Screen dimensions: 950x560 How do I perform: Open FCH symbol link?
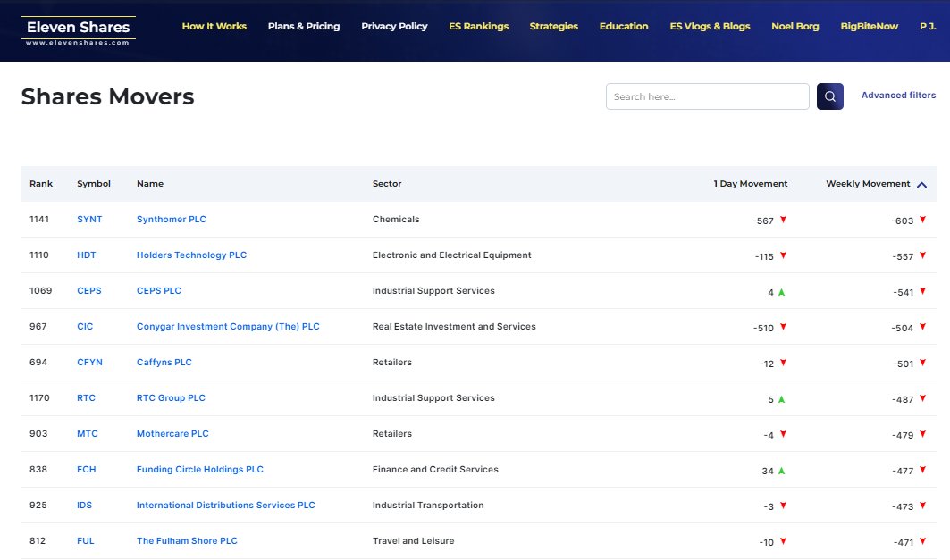click(x=86, y=469)
